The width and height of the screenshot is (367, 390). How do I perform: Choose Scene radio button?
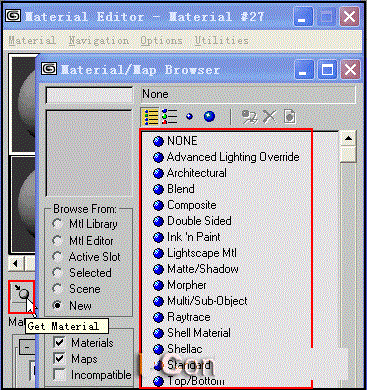58,288
